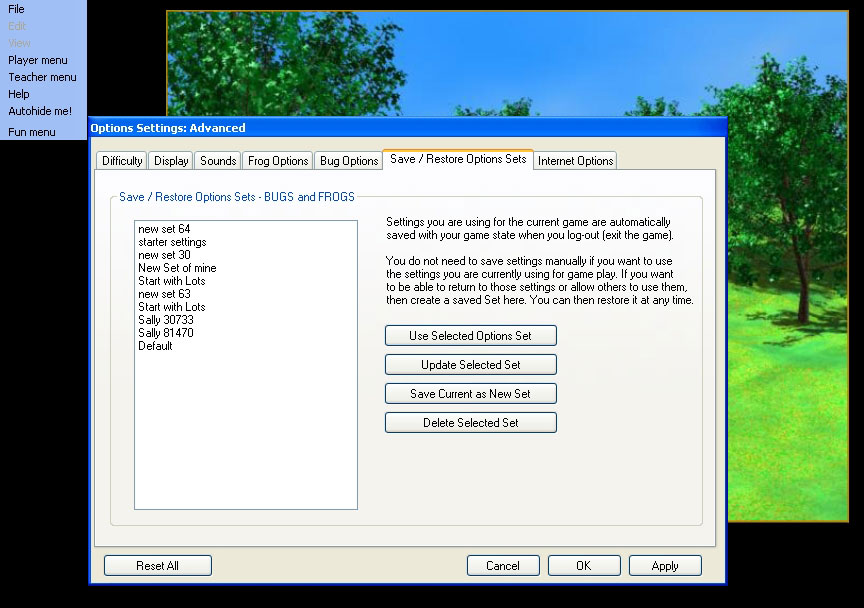
Task: Open the File menu
Action: point(17,9)
